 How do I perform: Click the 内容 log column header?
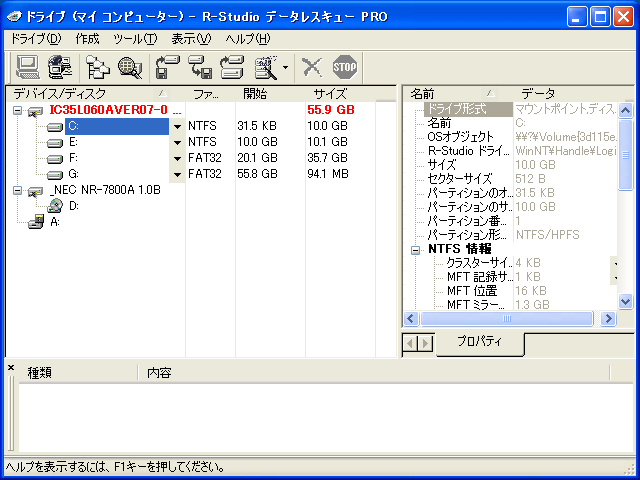pos(373,373)
